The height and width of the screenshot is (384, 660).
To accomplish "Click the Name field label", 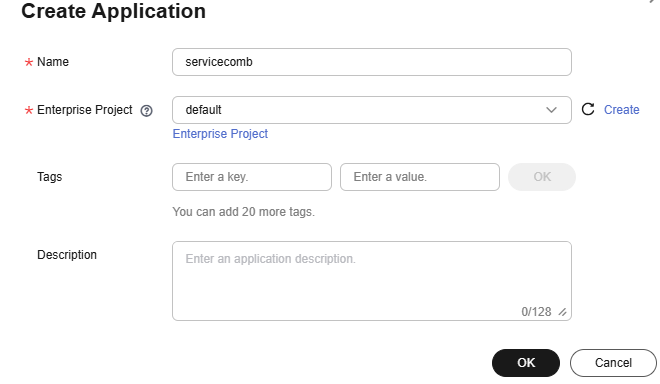I will pos(53,62).
